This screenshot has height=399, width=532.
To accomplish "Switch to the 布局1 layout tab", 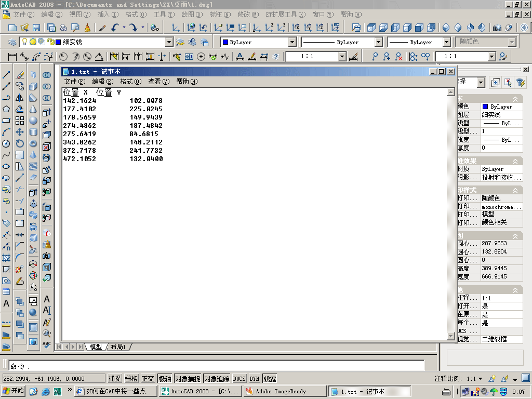I will tap(118, 347).
